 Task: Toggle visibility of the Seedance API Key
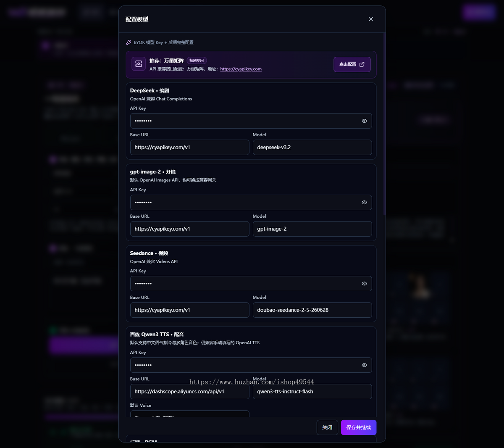(364, 284)
